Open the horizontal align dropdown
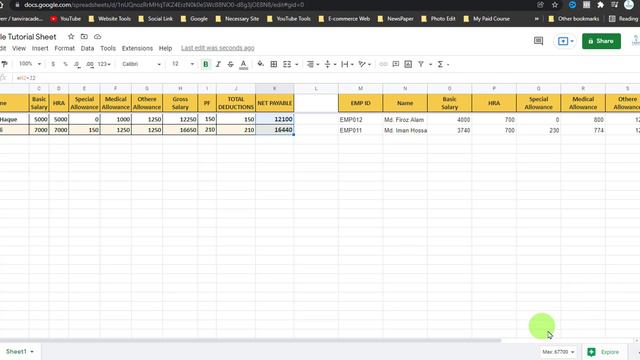Viewport: 640px width, 360px height. pyautogui.click(x=313, y=64)
